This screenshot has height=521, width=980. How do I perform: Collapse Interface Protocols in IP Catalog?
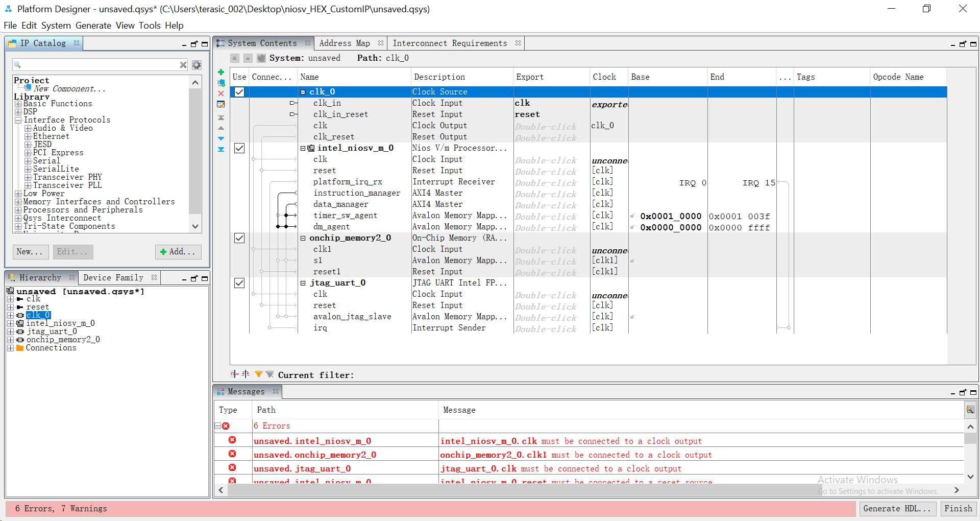[x=18, y=120]
